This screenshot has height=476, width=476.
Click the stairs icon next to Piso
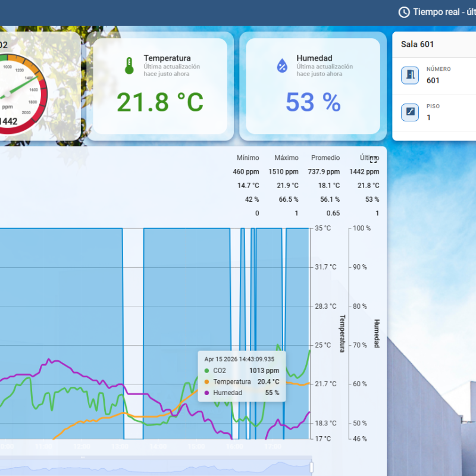point(409,112)
